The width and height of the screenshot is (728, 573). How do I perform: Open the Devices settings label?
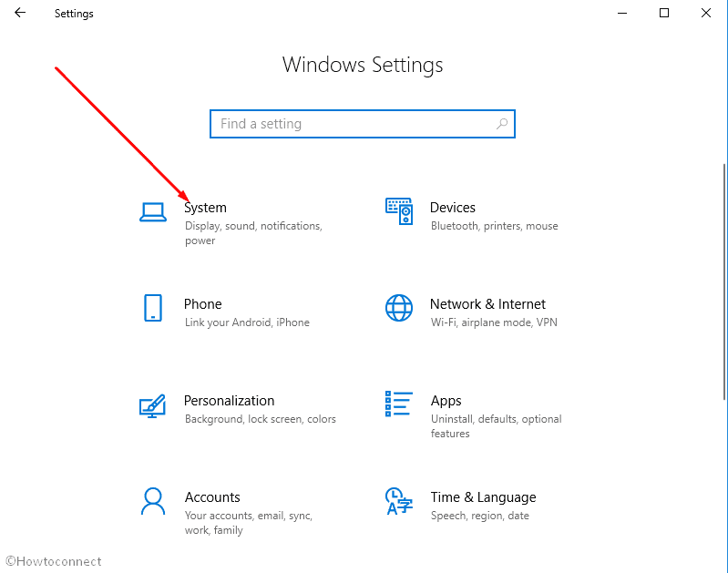pos(453,208)
